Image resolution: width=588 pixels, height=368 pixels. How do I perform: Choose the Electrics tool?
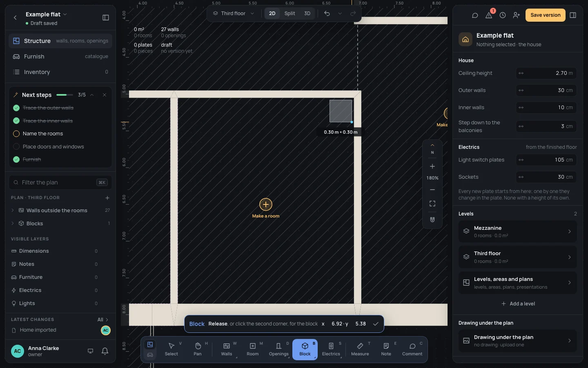331,349
